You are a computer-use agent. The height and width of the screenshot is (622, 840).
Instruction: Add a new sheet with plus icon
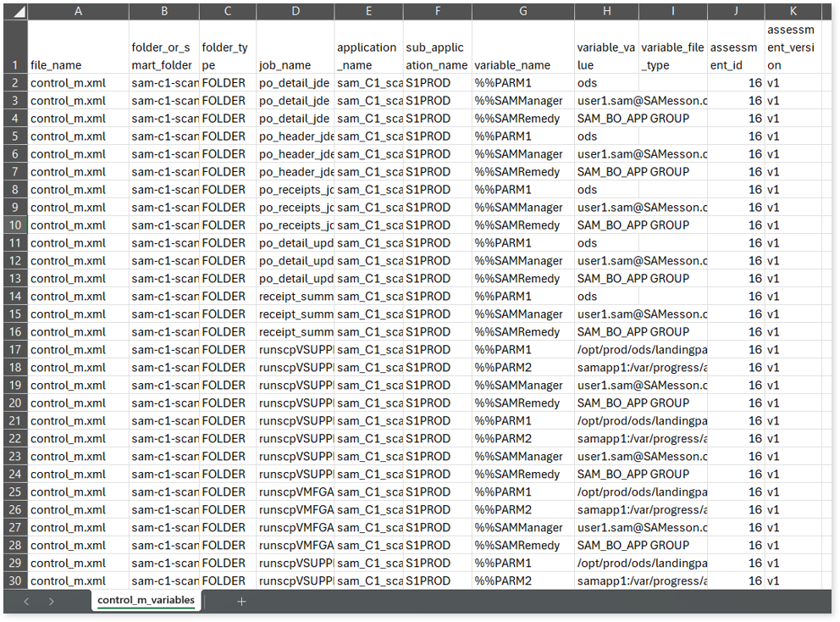coord(241,602)
